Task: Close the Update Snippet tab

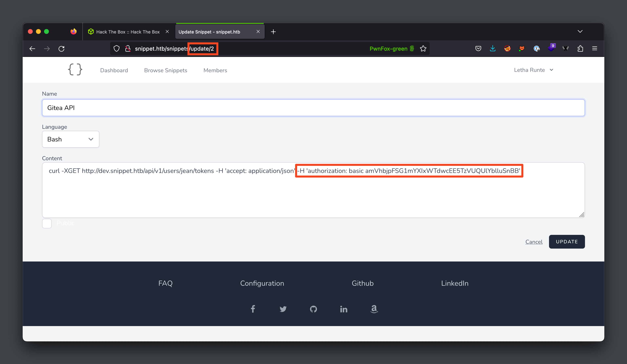Action: pos(258,31)
